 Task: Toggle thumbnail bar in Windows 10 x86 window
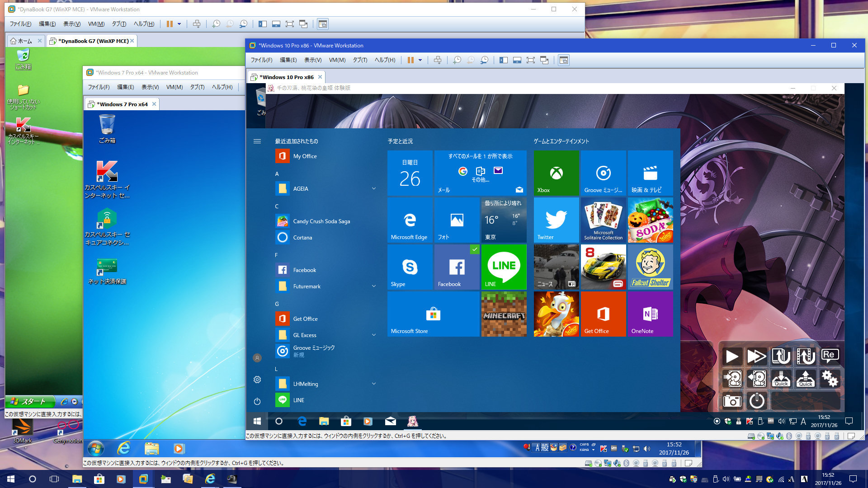click(x=517, y=60)
